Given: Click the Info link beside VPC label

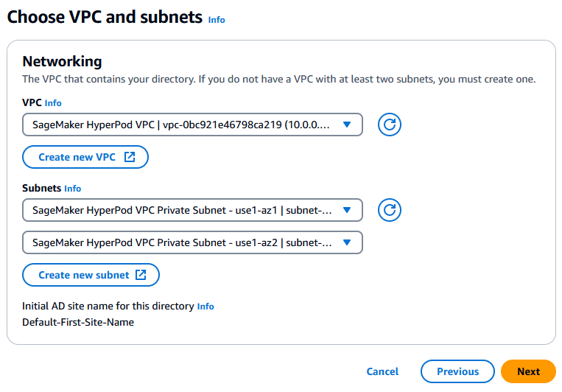Looking at the screenshot, I should [53, 103].
